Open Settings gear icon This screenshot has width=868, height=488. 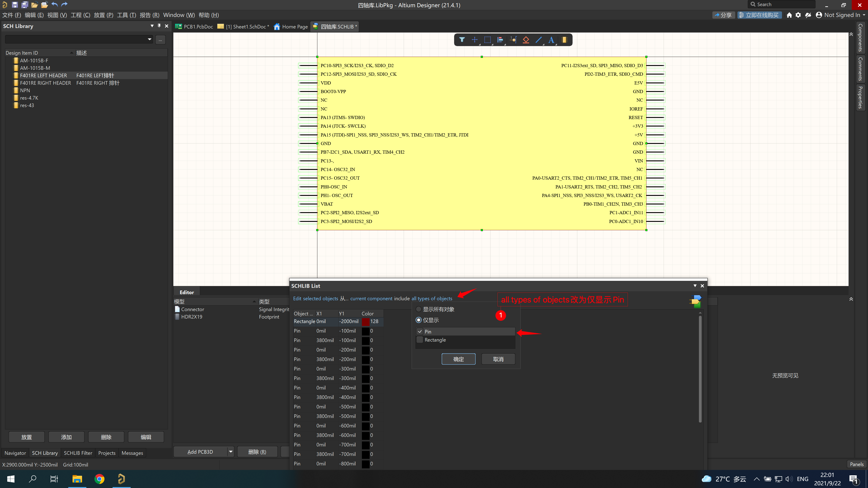(798, 15)
